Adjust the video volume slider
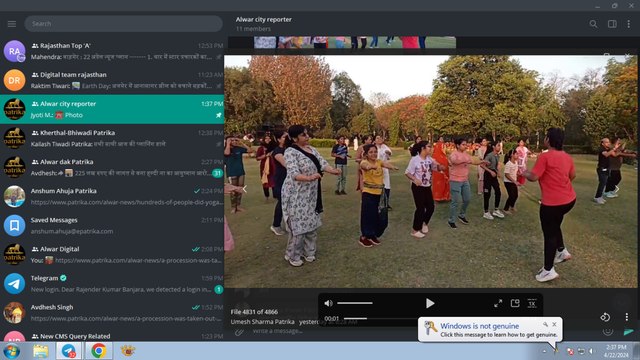Image resolution: width=640 pixels, height=360 pixels. coord(355,303)
